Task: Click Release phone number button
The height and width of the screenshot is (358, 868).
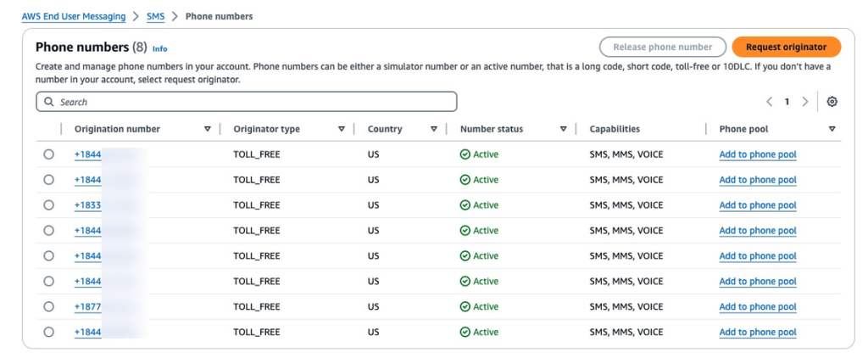Action: point(663,48)
